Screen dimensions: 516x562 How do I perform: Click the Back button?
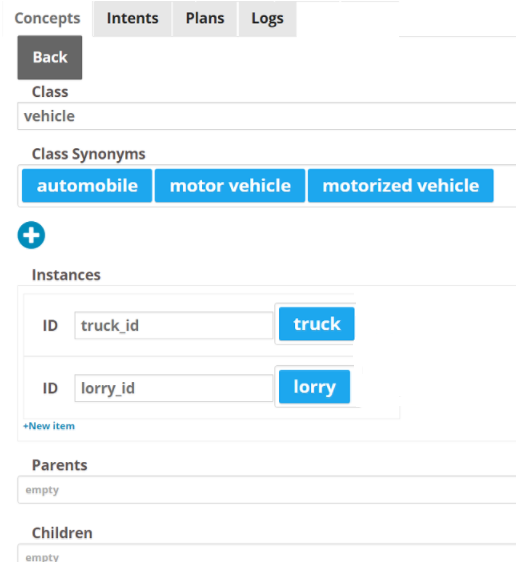pos(50,57)
